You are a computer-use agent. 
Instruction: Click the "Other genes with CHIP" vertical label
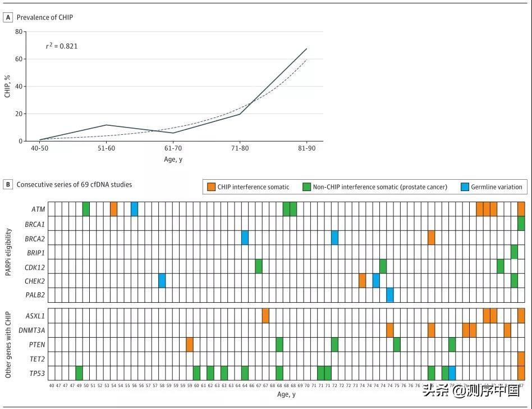click(8, 345)
